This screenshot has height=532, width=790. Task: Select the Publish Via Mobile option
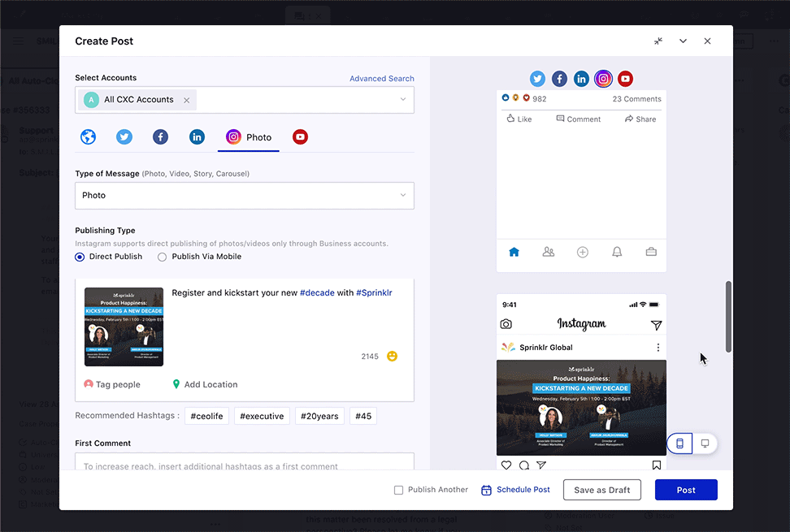point(162,257)
